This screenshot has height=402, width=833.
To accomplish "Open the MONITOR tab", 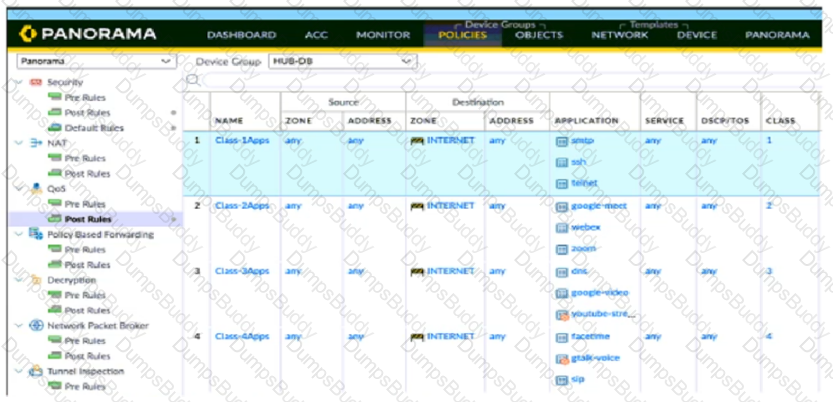I will (x=383, y=35).
